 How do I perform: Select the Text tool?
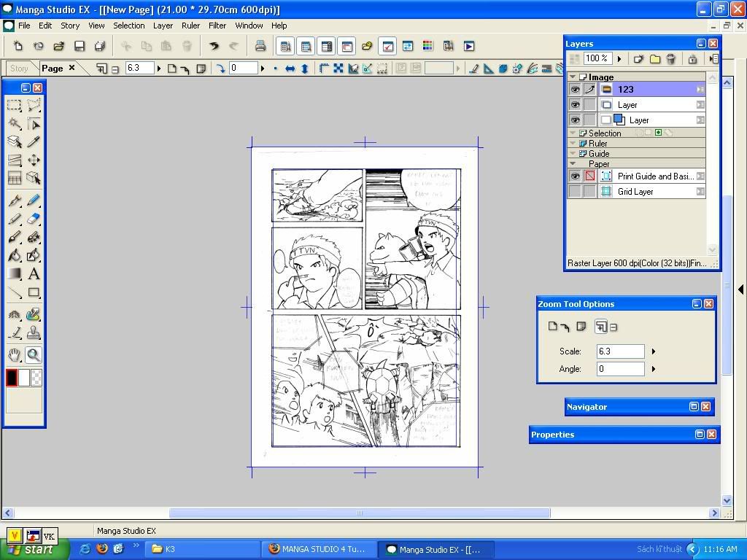[34, 274]
